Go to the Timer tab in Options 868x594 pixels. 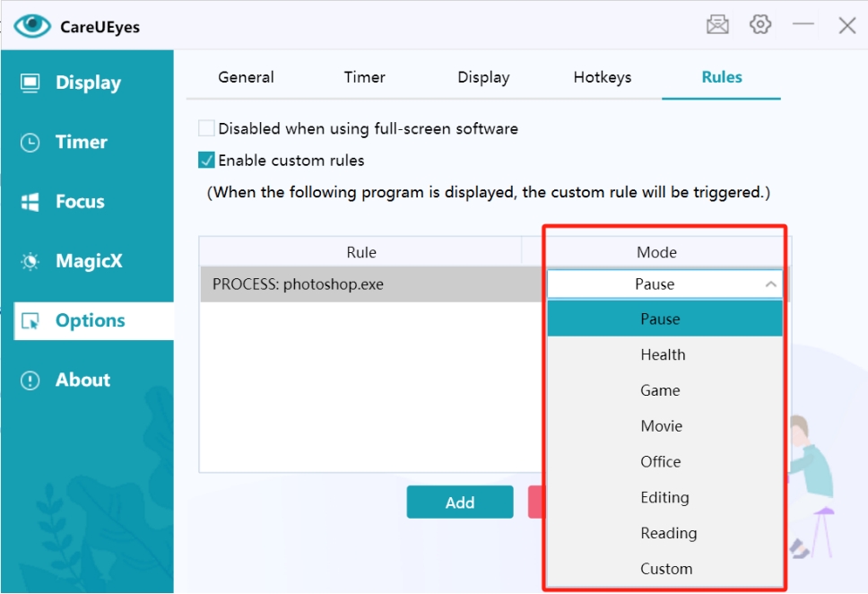click(364, 77)
